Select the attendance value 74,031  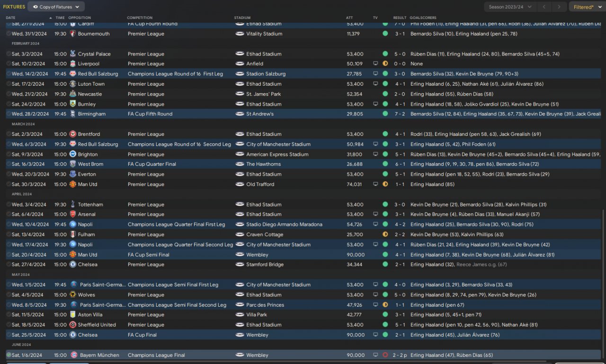pos(355,185)
